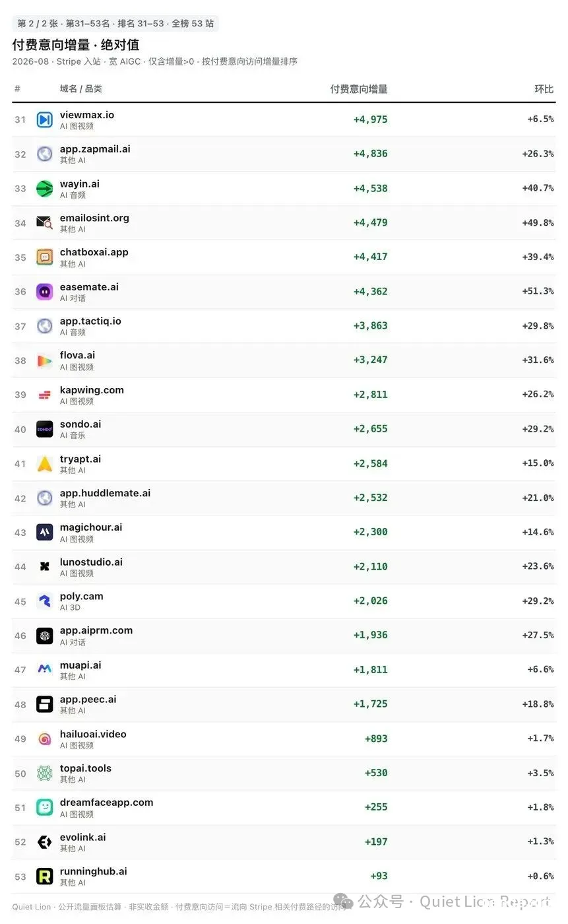Click the viewmax.io site icon

pyautogui.click(x=45, y=119)
